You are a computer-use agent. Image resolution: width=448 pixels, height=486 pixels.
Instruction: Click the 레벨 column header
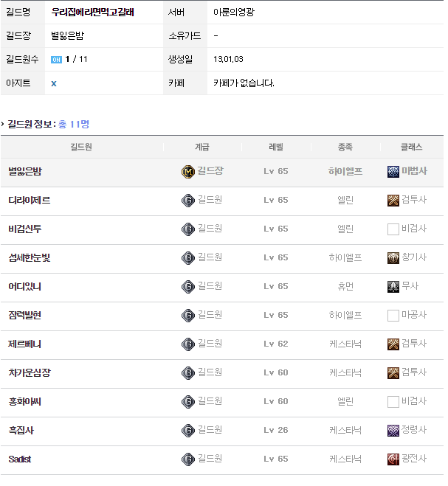tap(275, 147)
